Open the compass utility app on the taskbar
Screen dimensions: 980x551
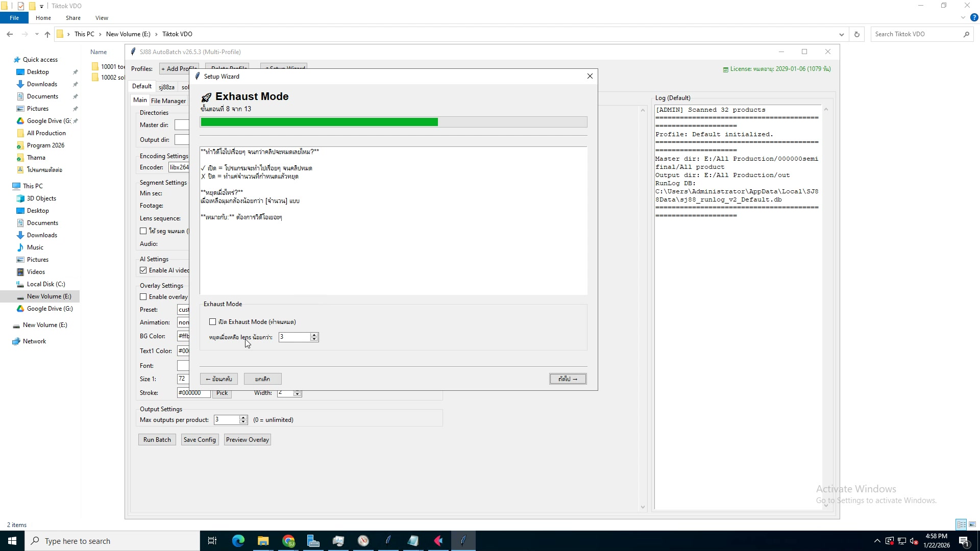click(363, 540)
